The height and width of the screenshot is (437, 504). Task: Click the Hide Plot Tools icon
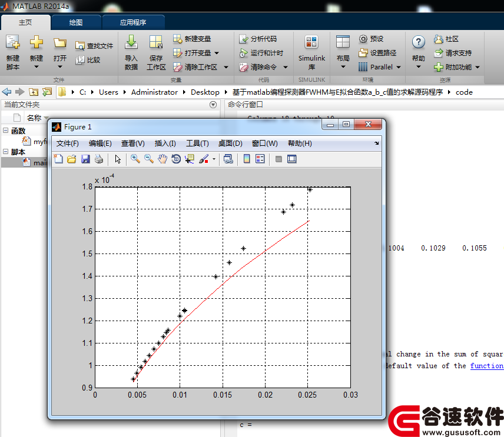278,159
